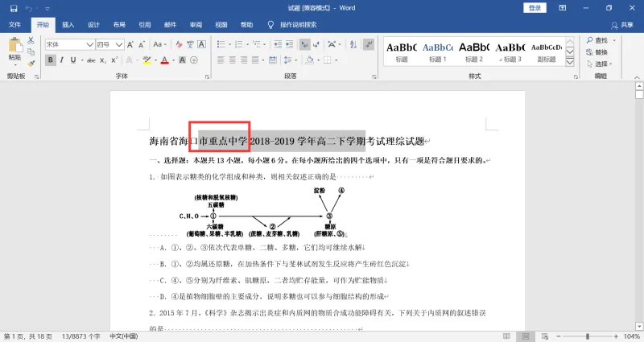Open the phonetic guide (wén) icon
This screenshot has width=644, height=342.
click(190, 44)
